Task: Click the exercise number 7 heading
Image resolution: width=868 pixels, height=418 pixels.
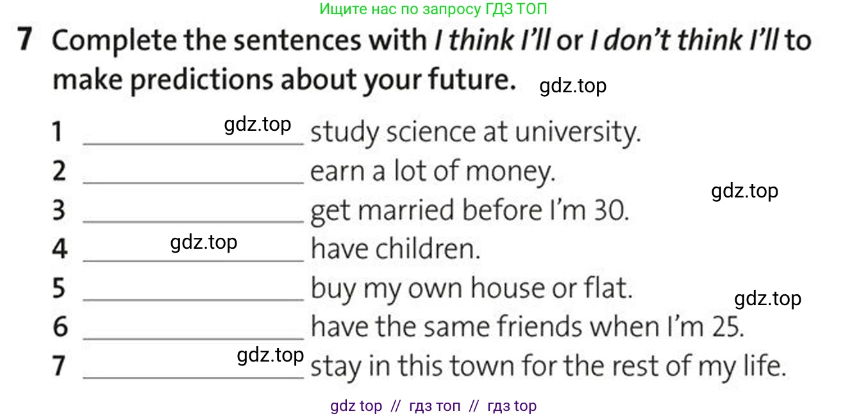Action: click(24, 40)
